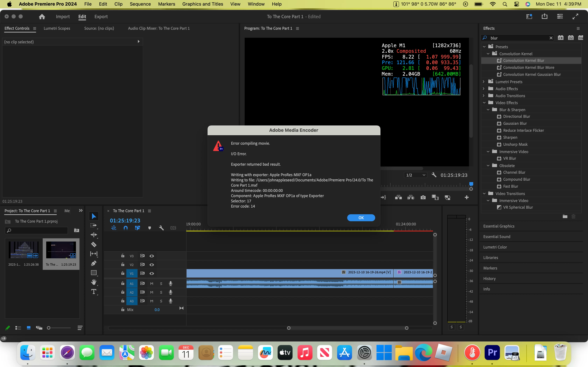Viewport: 588px width, 367px height.
Task: Toggle lock on V3 track
Action: pos(123,256)
